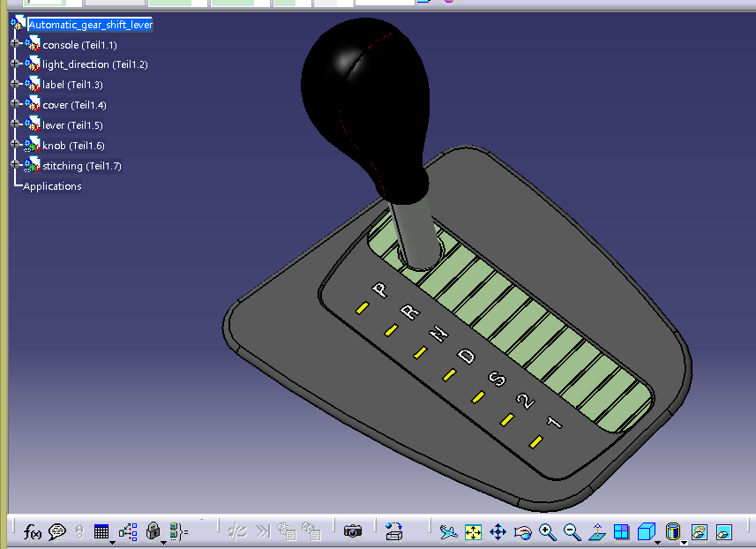The image size is (756, 549).
Task: Select the Pan four-arrow tool
Action: 498,532
